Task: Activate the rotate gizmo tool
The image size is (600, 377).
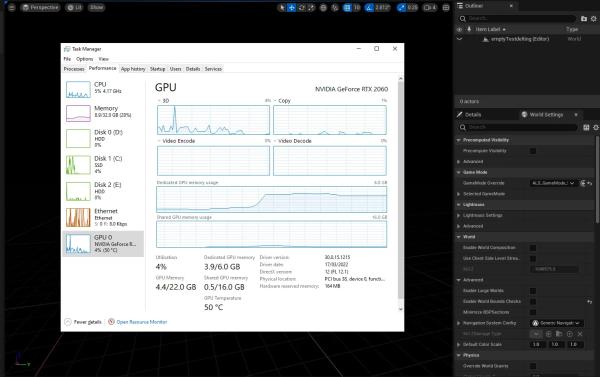Action: point(302,8)
